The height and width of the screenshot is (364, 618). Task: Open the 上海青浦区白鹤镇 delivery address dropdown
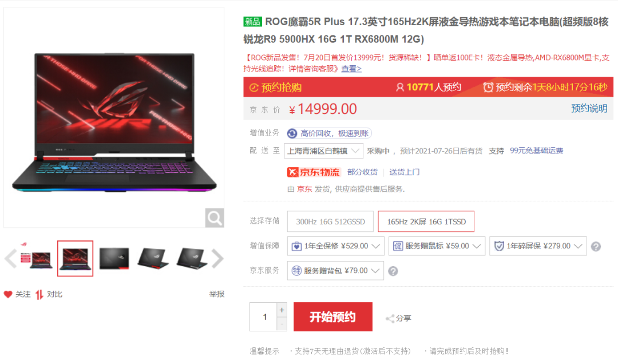323,151
